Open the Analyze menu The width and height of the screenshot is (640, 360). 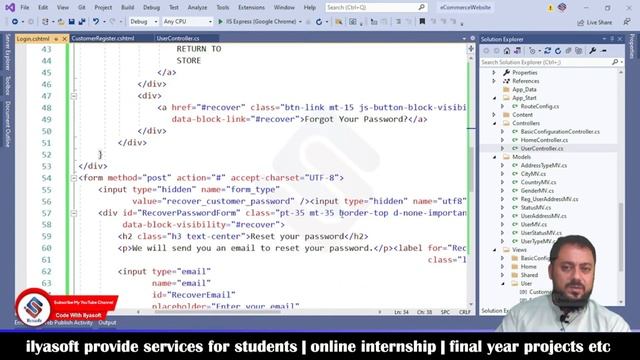point(197,7)
